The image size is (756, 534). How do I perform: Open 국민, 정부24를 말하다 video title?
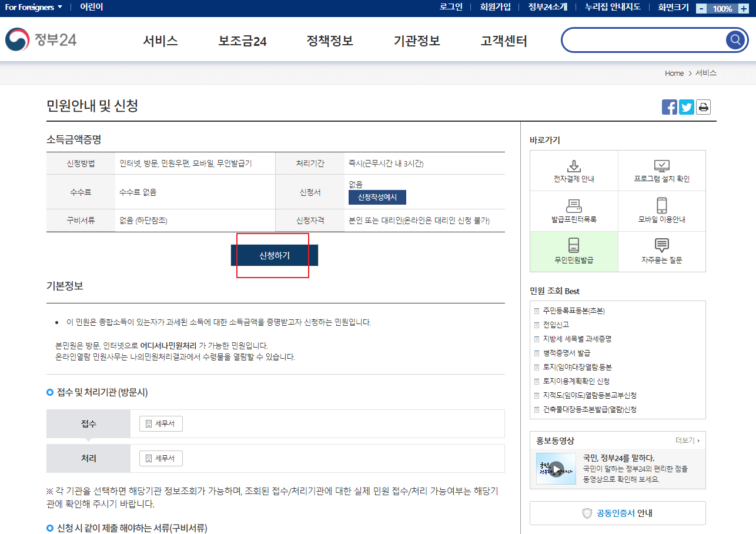[x=618, y=458]
